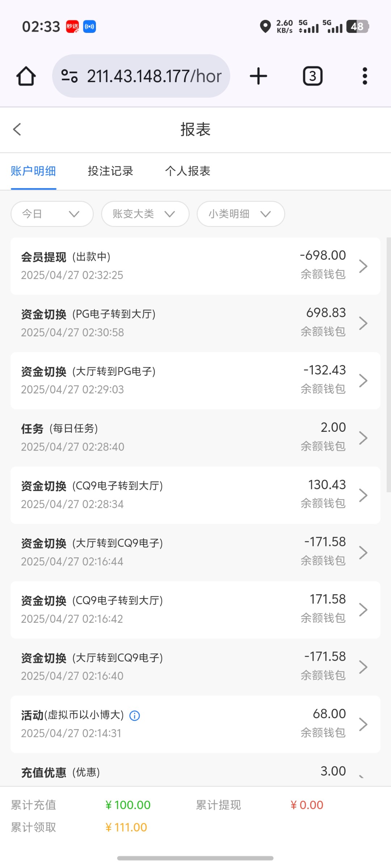Tap the site settings icon in address bar
This screenshot has height=868, width=391.
click(x=70, y=76)
